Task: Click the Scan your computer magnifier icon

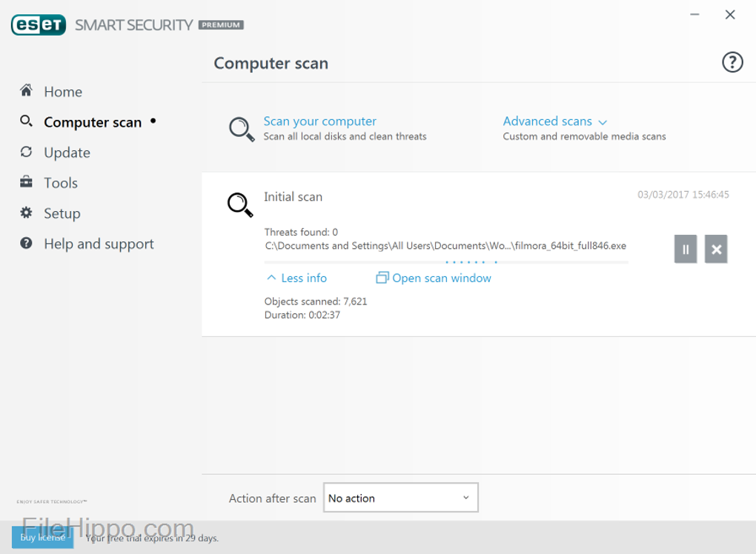Action: tap(242, 129)
